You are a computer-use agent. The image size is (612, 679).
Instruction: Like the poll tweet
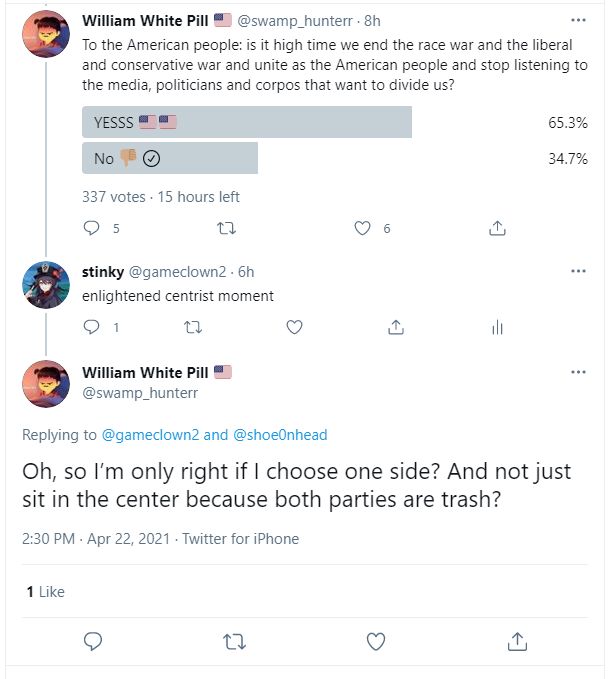(363, 228)
